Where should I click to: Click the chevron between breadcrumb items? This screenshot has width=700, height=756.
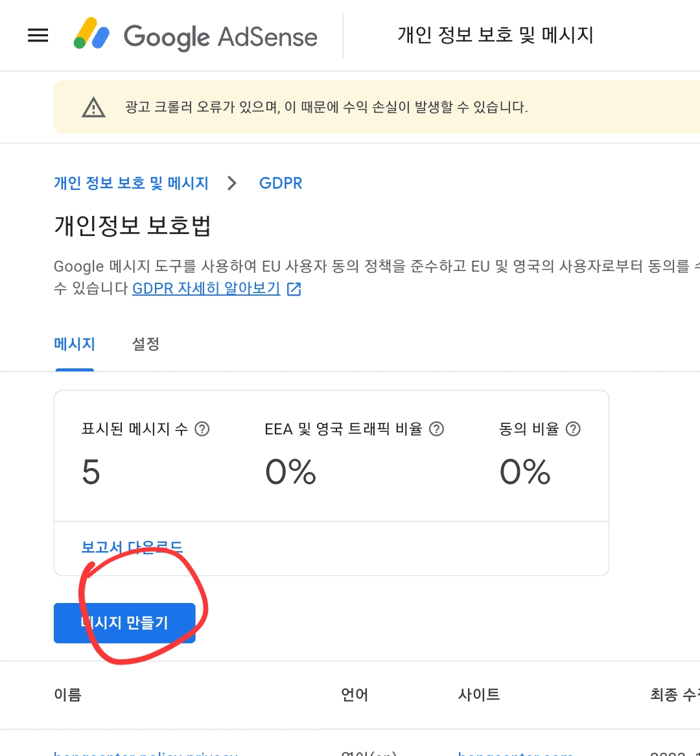(231, 183)
